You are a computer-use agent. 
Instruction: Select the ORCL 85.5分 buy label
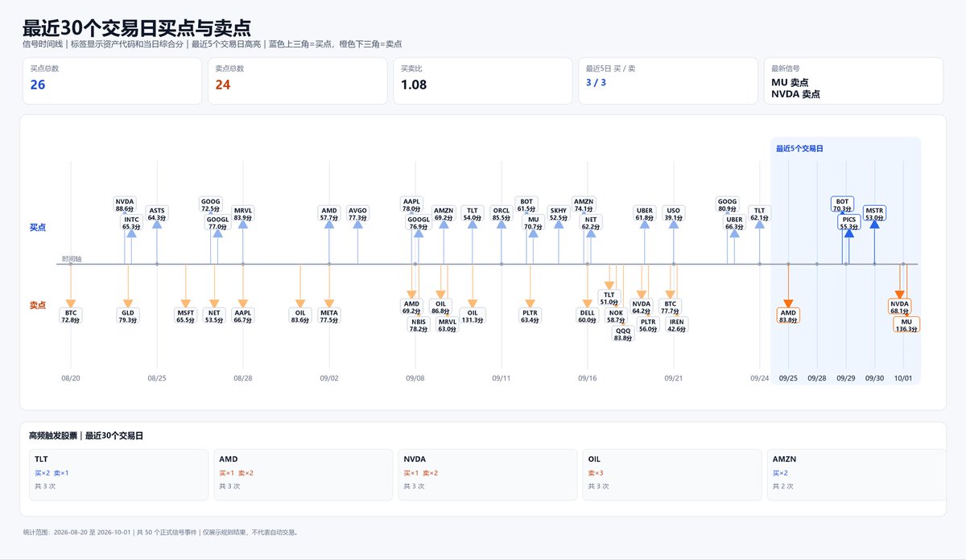tap(502, 214)
